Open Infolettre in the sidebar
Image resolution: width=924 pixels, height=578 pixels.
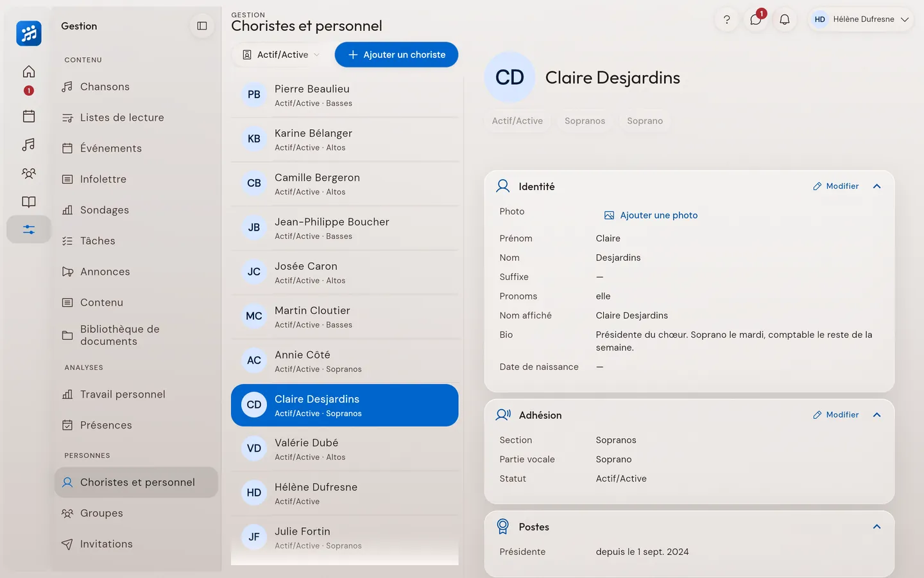click(137, 179)
